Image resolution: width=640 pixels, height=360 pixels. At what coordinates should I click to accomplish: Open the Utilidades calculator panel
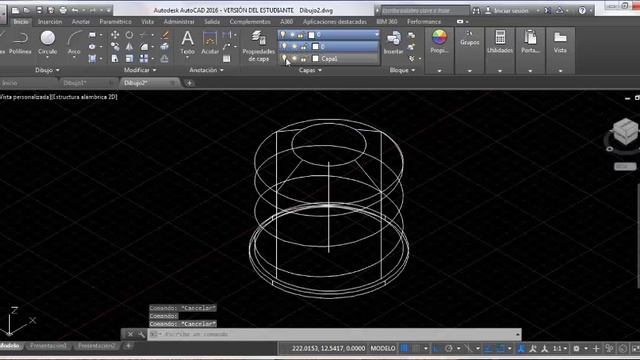coord(500,42)
